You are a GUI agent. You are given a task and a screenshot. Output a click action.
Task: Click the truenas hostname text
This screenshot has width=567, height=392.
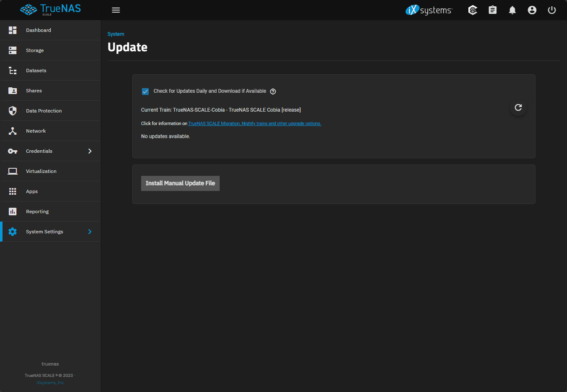pos(50,364)
